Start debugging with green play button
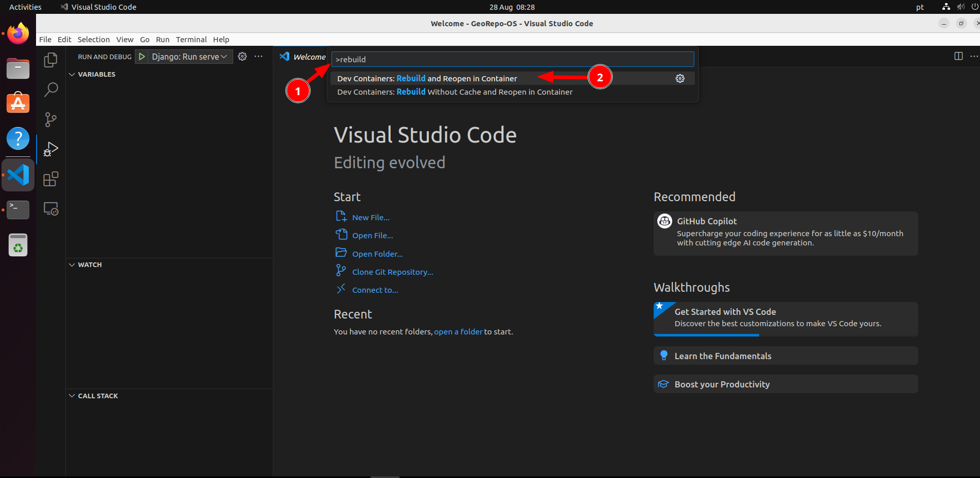This screenshot has height=478, width=980. pyautogui.click(x=142, y=57)
